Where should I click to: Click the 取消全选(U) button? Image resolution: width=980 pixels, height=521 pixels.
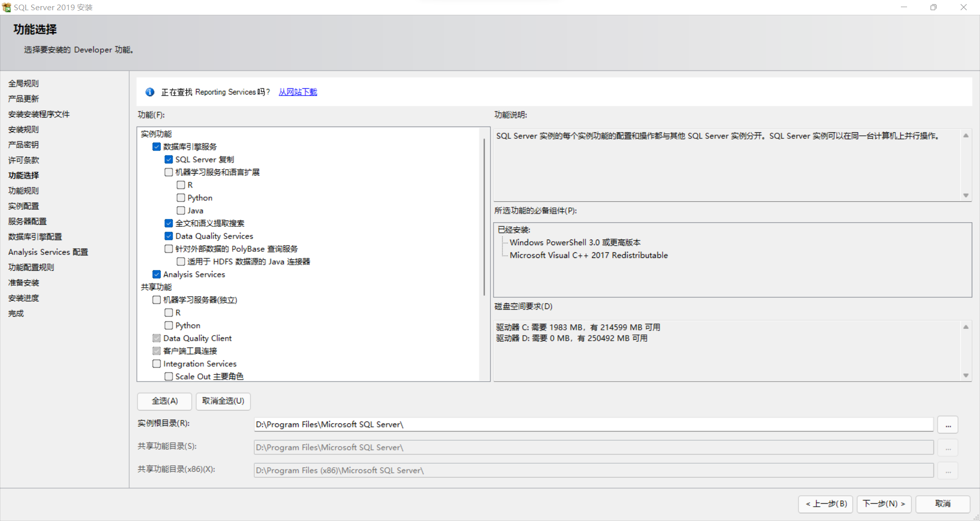(223, 401)
